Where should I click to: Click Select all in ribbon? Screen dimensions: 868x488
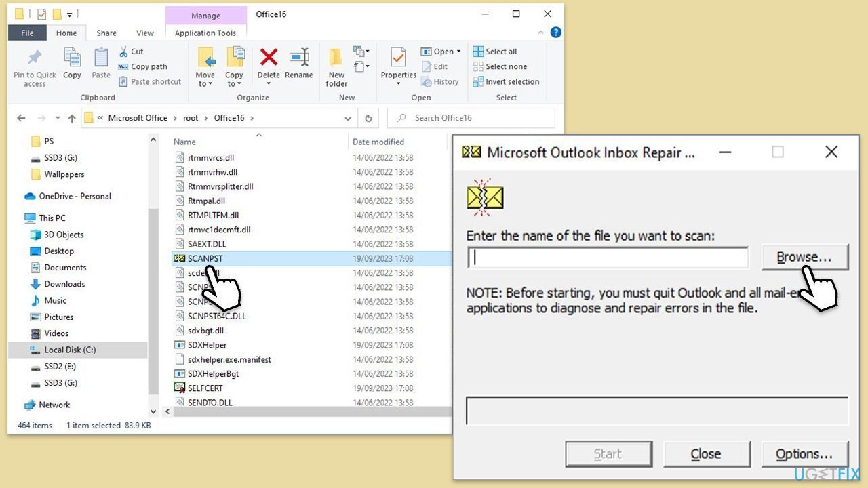pos(495,52)
